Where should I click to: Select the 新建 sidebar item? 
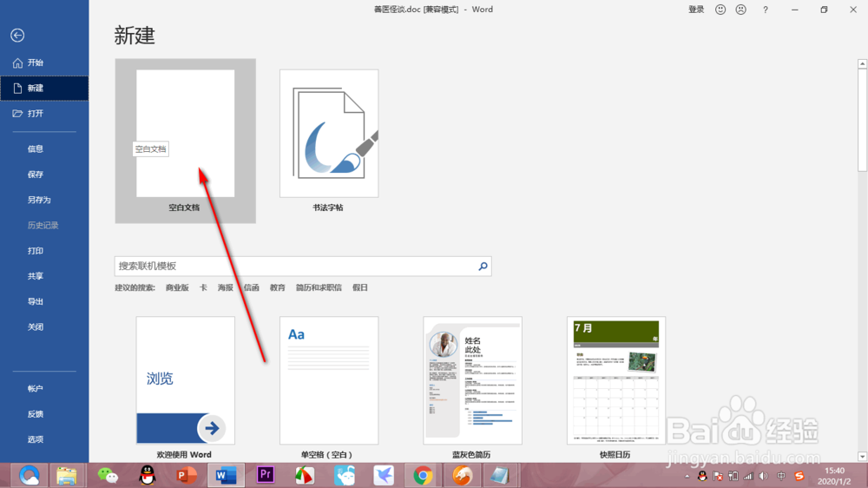(x=44, y=88)
